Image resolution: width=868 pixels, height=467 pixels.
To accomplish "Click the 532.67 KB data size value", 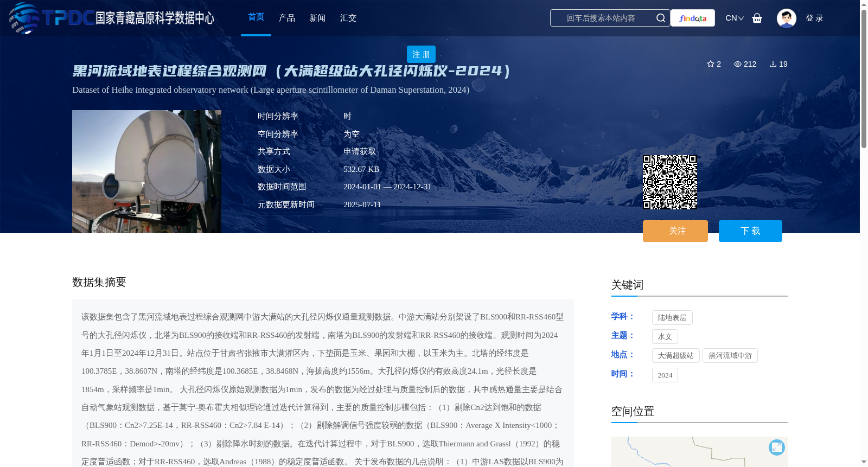I will point(361,169).
